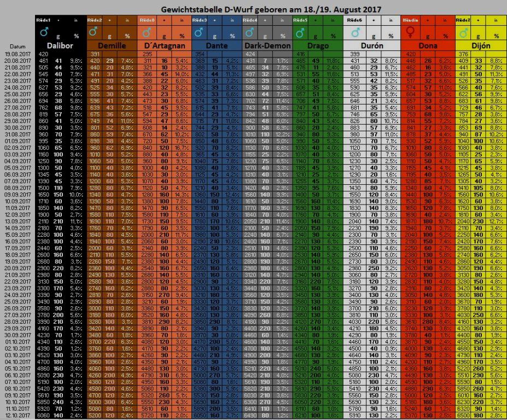Click the 'Drago' name header
Screen dimensions: 507x420
[318, 45]
